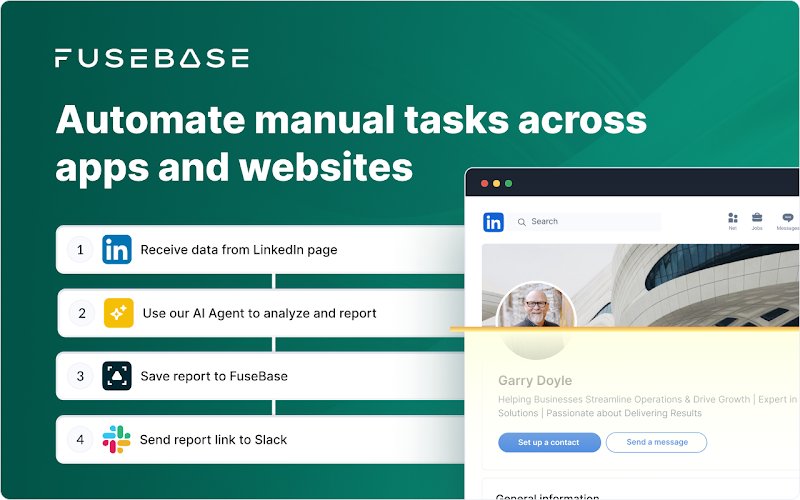Click the LinkedIn Search field
This screenshot has width=800, height=500.
point(587,221)
